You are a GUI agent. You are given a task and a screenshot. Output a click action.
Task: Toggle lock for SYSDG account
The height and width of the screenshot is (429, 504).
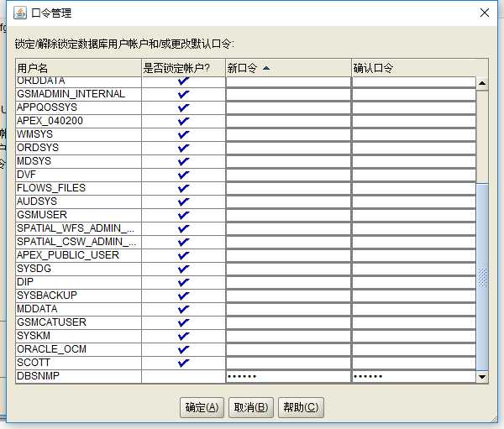183,269
